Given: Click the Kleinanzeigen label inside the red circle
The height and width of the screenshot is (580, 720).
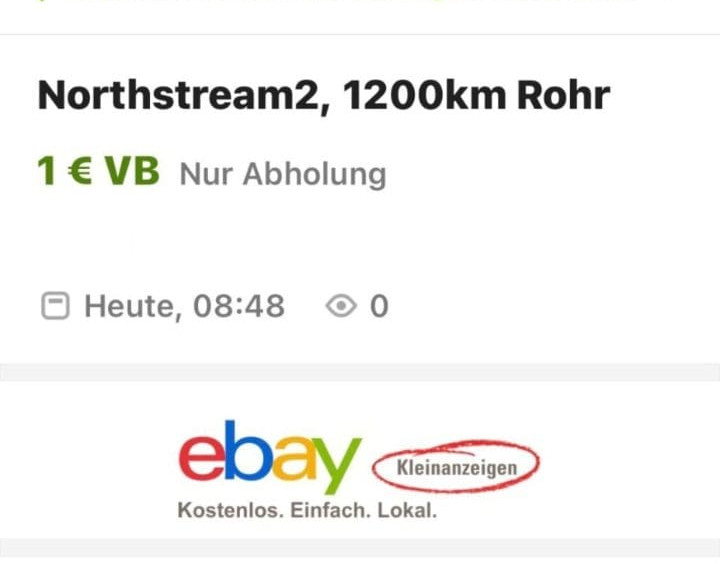Looking at the screenshot, I should pos(457,468).
